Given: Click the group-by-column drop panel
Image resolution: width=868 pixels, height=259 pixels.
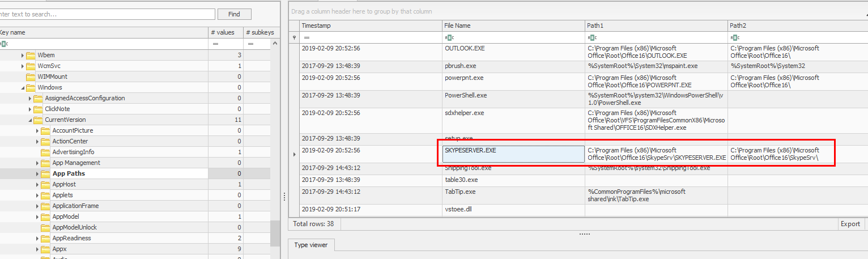Looking at the screenshot, I should [x=578, y=11].
